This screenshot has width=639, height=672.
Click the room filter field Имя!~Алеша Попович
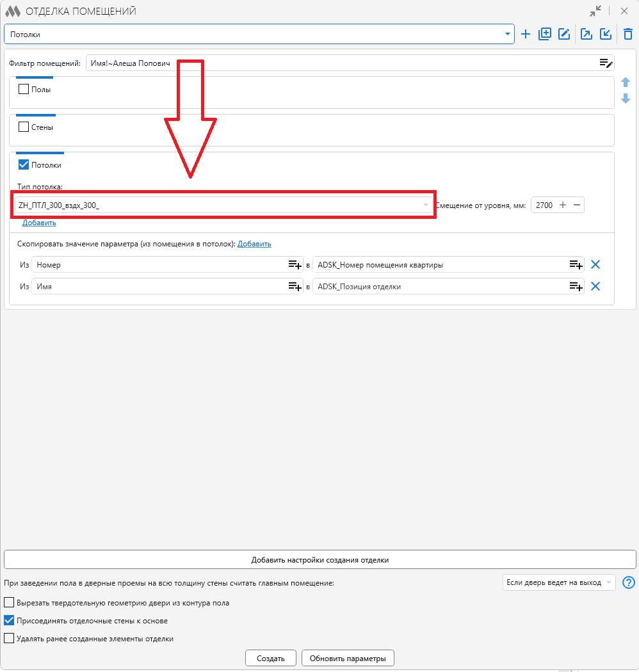pyautogui.click(x=350, y=63)
